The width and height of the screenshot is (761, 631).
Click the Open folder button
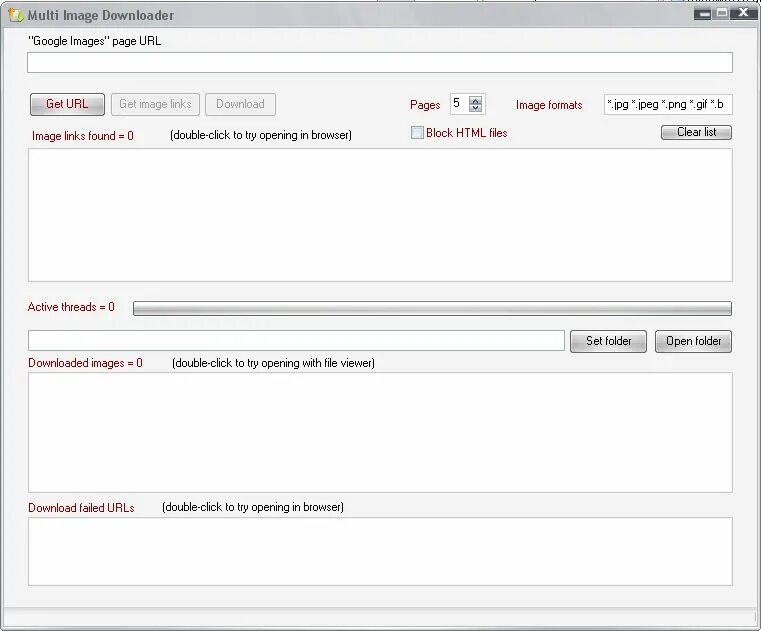[x=694, y=341]
